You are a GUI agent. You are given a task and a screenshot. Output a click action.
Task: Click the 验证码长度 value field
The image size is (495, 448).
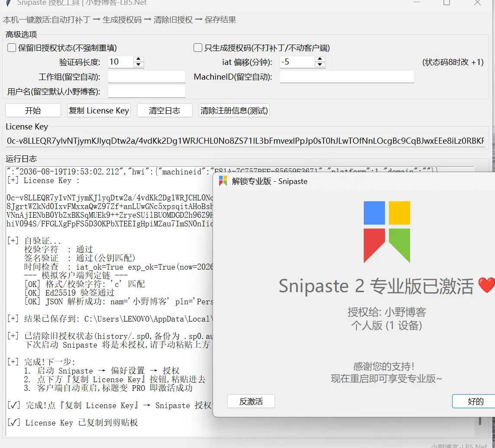[120, 62]
